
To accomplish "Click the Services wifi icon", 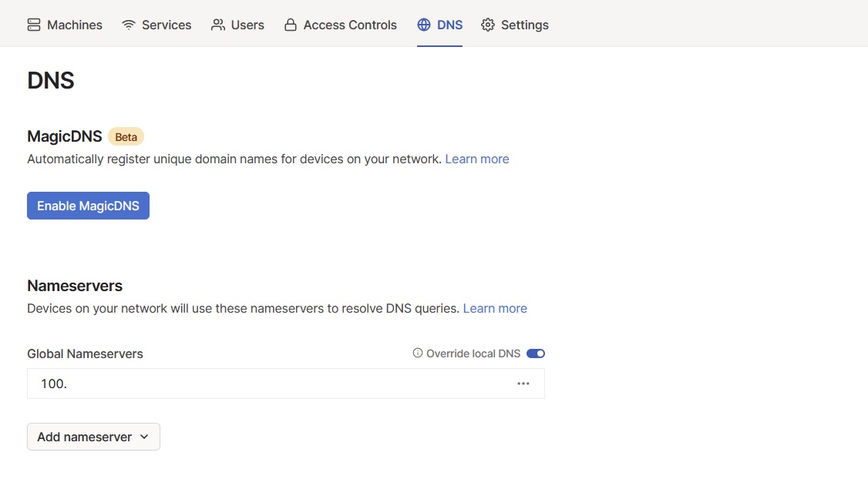I will (x=128, y=24).
